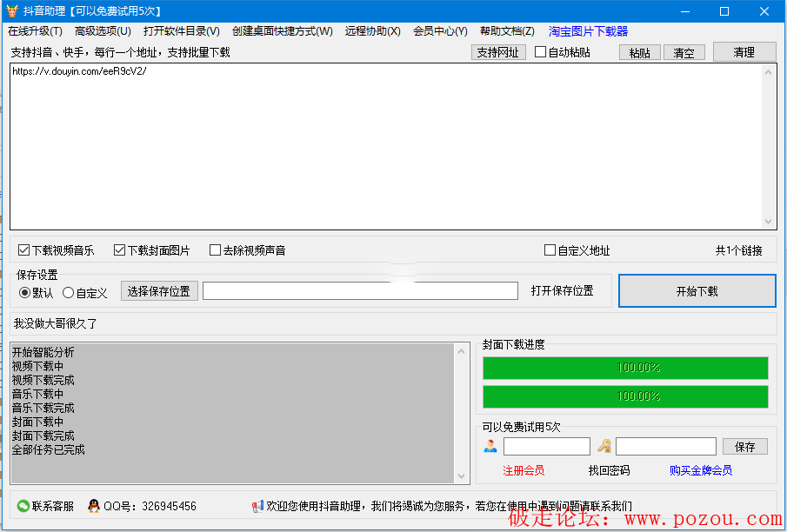
Task: Select the 自定义 save radio button
Action: 68,293
